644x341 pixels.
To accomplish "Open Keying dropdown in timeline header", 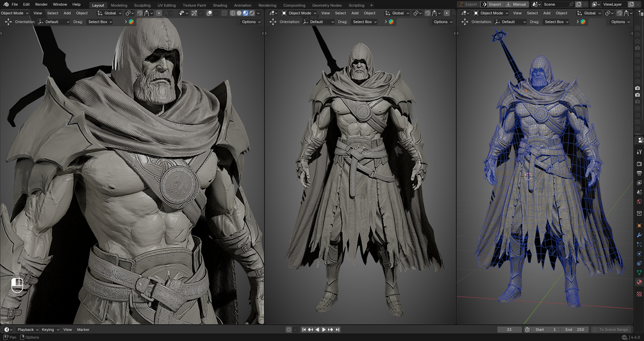I will 50,329.
